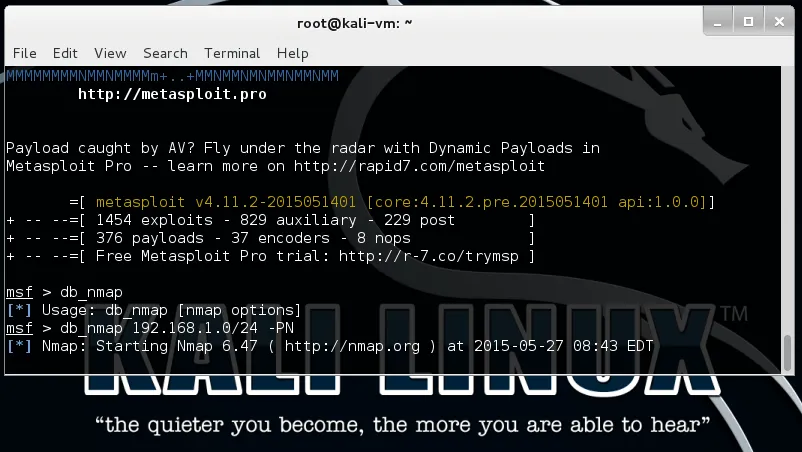This screenshot has height=452, width=802.
Task: Open the File menu
Action: point(24,53)
